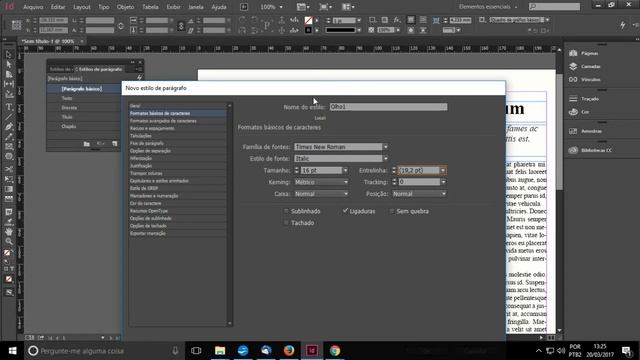Enable the Tachado checkbox

coord(286,223)
